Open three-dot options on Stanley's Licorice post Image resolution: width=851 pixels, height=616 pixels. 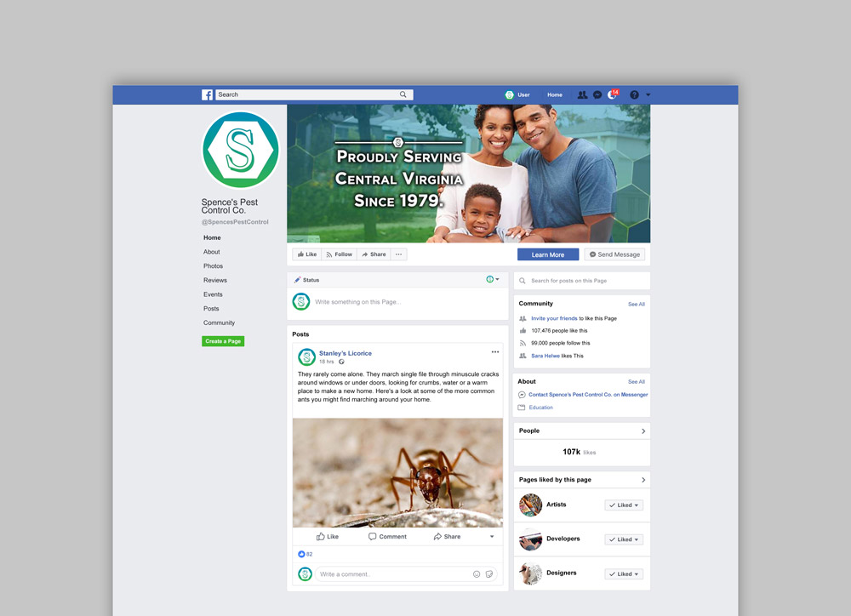click(x=495, y=352)
